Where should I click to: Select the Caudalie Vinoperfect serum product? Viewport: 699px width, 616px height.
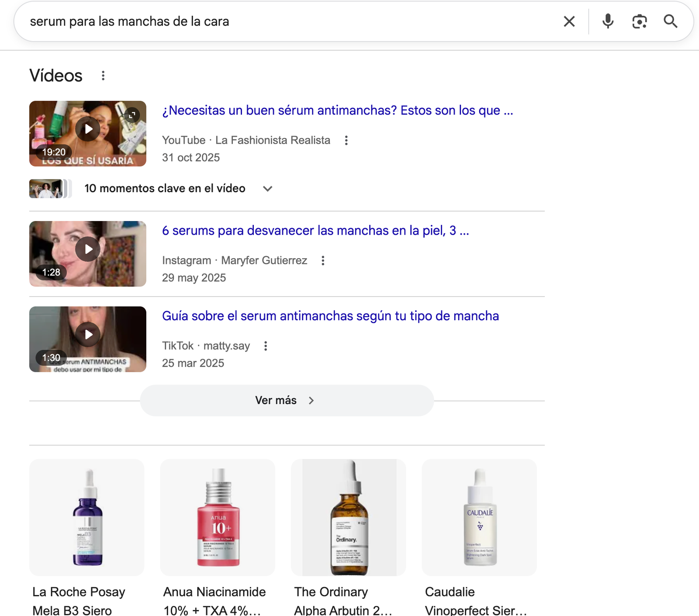[479, 518]
